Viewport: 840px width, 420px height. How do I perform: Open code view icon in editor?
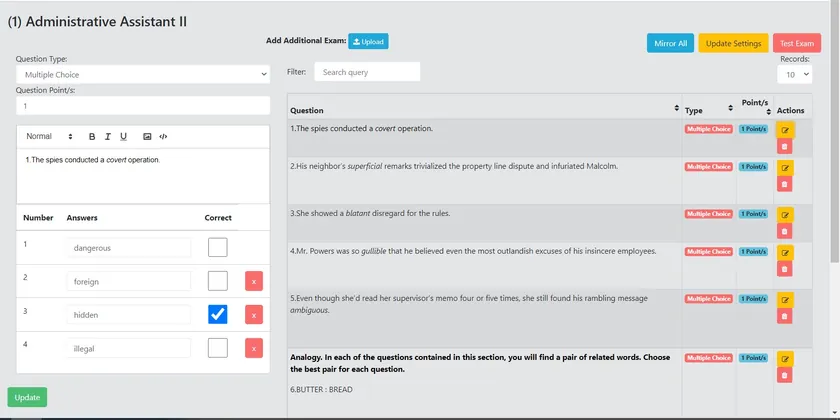(163, 137)
